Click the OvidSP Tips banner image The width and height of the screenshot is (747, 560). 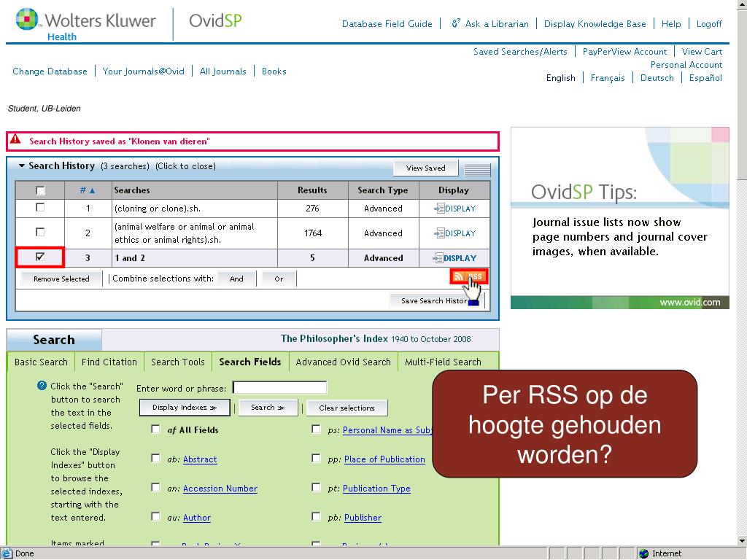click(620, 218)
